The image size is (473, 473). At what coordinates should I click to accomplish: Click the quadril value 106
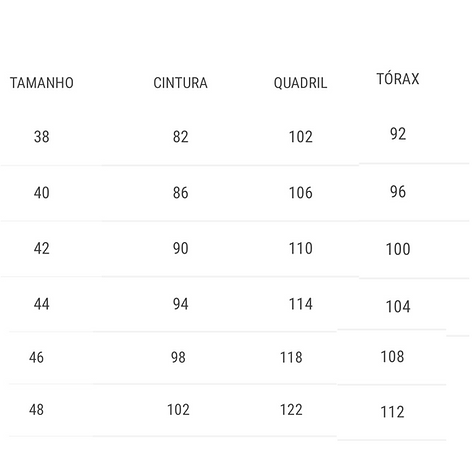301,193
